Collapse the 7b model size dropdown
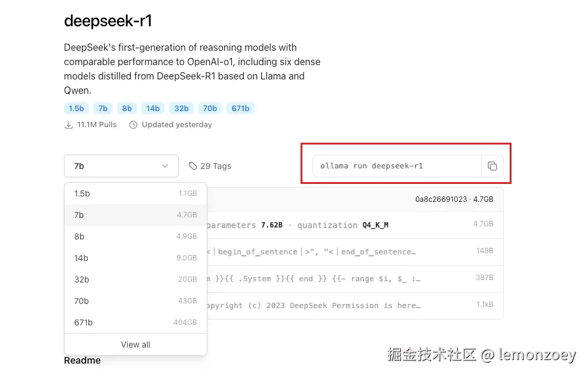This screenshot has height=375, width=588. coord(121,166)
